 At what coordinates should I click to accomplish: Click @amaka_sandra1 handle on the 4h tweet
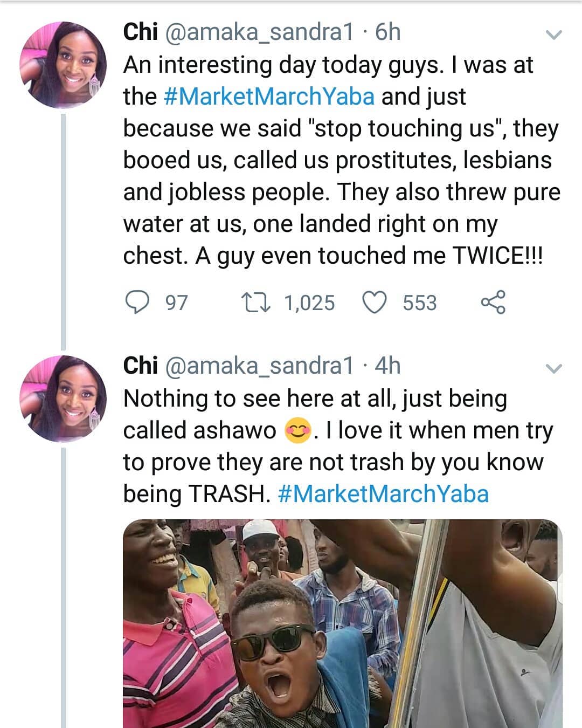click(x=259, y=366)
